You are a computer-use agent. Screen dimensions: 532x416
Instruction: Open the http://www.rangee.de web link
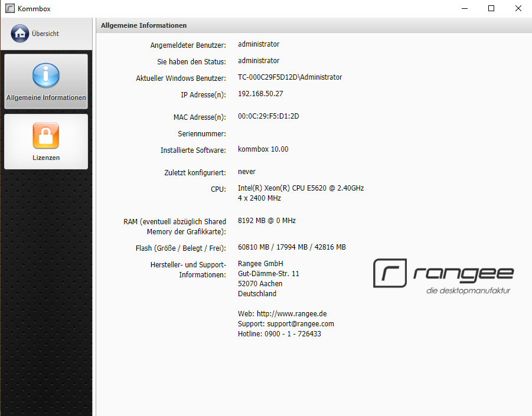tap(292, 314)
